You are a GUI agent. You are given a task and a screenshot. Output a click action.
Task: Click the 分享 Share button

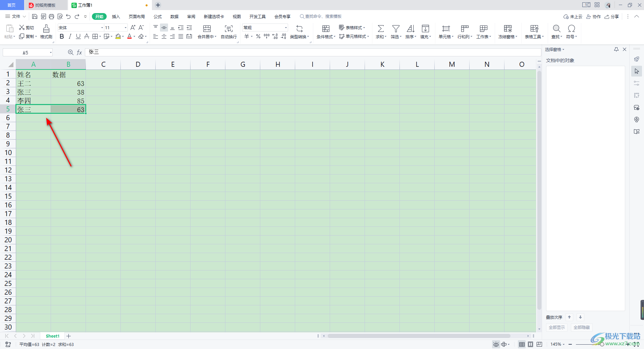611,16
